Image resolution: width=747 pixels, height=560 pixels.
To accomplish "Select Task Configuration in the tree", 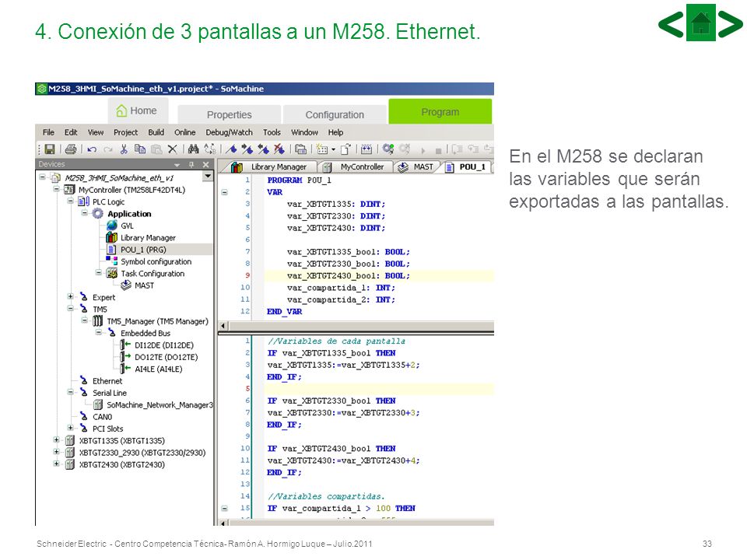I will click(152, 273).
